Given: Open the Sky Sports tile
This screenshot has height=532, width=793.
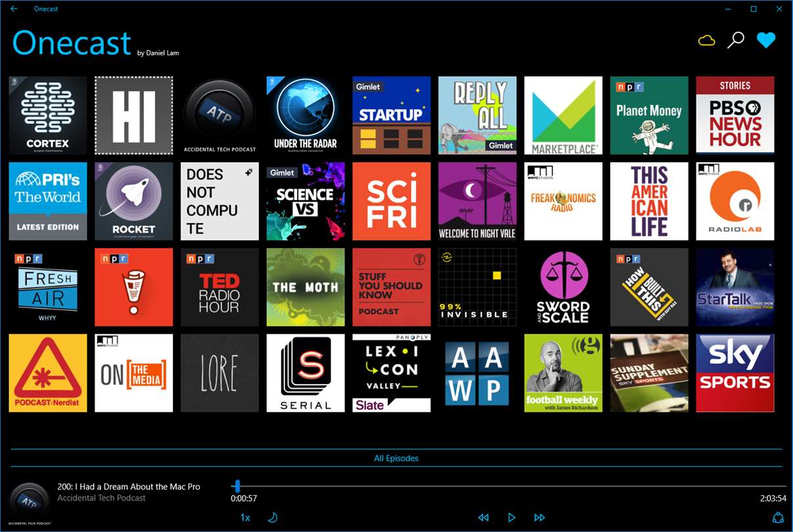Looking at the screenshot, I should pos(735,373).
